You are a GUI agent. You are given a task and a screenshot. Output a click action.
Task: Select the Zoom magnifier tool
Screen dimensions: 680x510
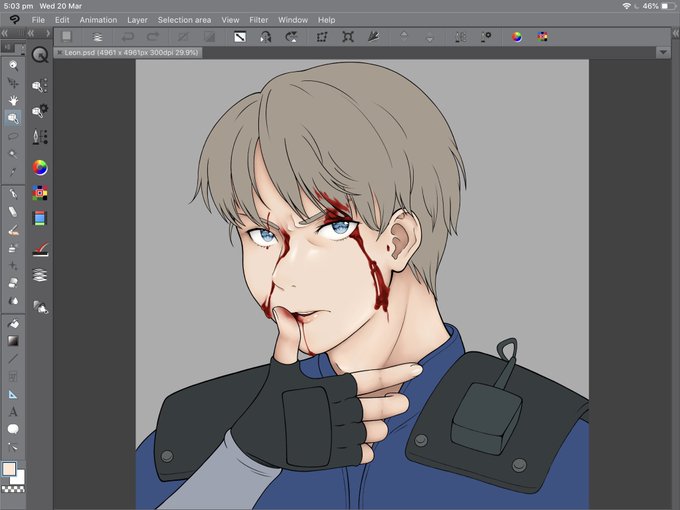[13, 65]
